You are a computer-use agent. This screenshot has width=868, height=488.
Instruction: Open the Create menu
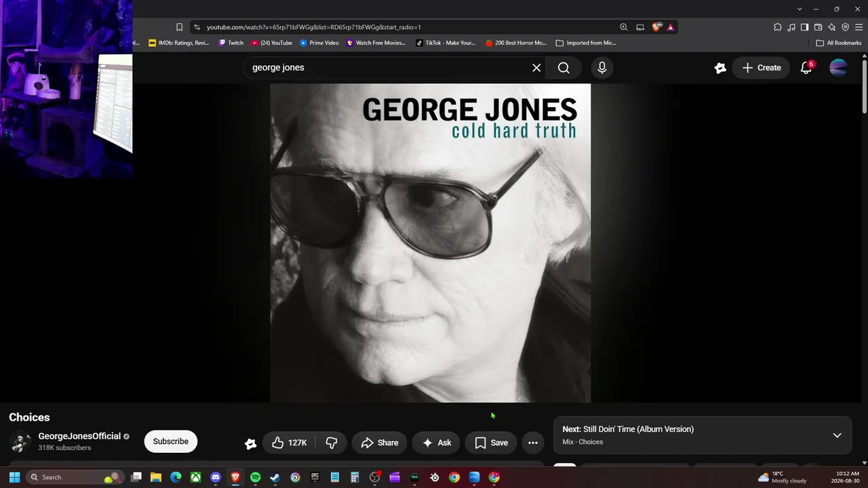pos(762,68)
